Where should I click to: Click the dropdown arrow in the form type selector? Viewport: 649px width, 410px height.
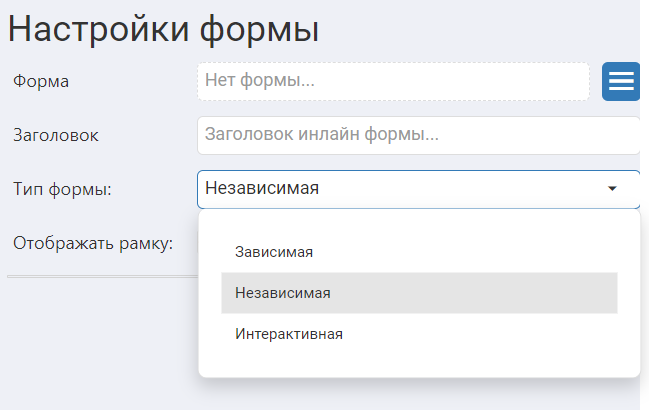click(x=612, y=188)
